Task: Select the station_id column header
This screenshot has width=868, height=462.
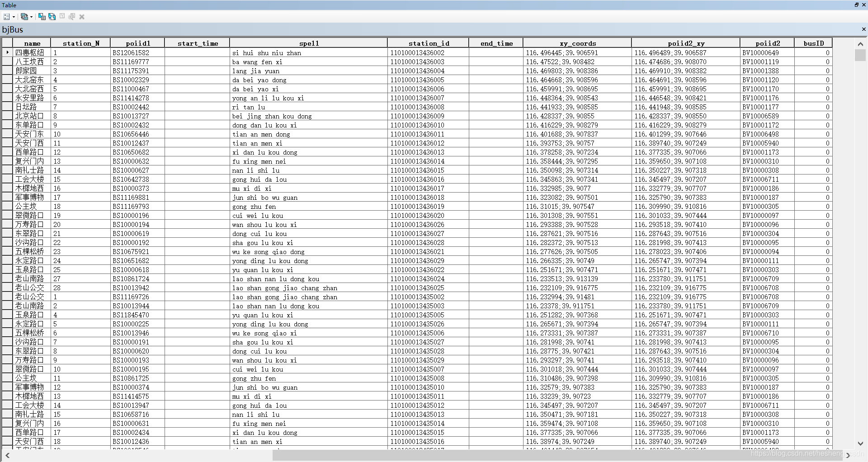Action: click(x=429, y=43)
